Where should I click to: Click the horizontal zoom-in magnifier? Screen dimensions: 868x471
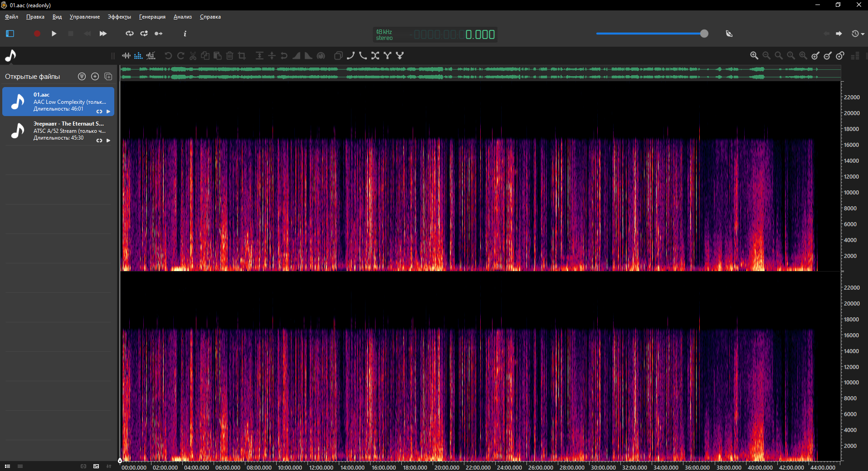754,56
